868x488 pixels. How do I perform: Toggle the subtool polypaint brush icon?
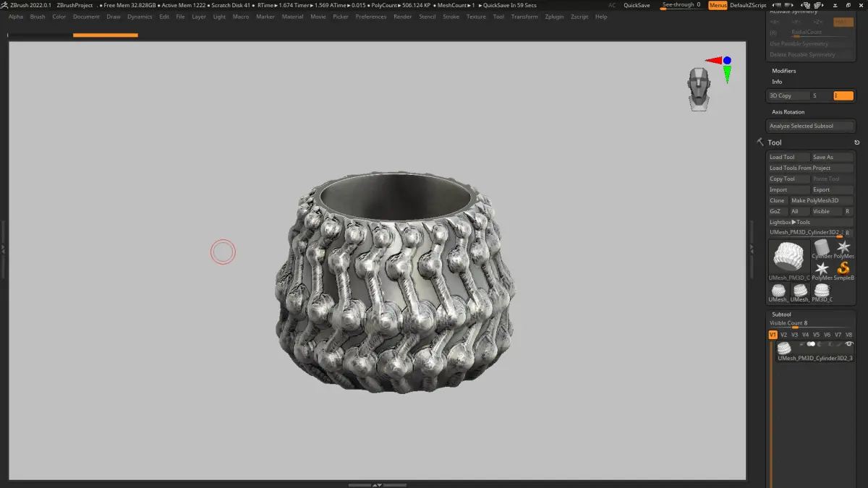coord(839,344)
